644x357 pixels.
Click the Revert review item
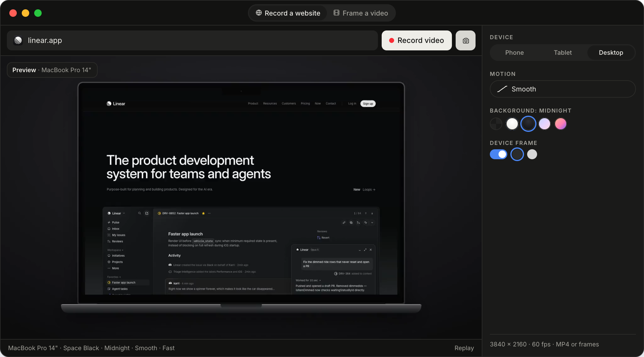(323, 238)
